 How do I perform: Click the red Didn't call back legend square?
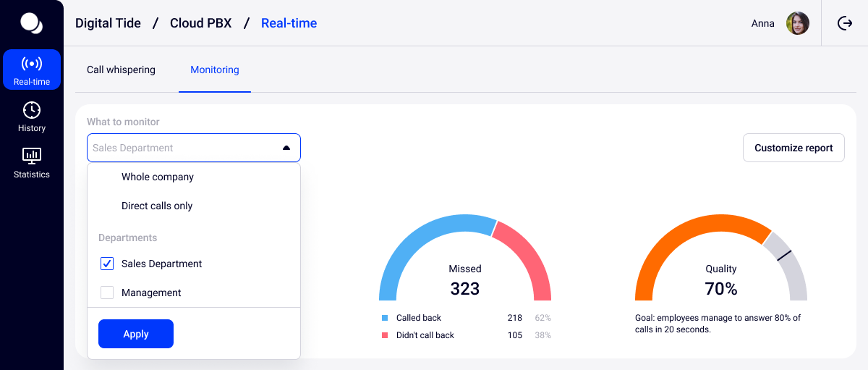(385, 335)
